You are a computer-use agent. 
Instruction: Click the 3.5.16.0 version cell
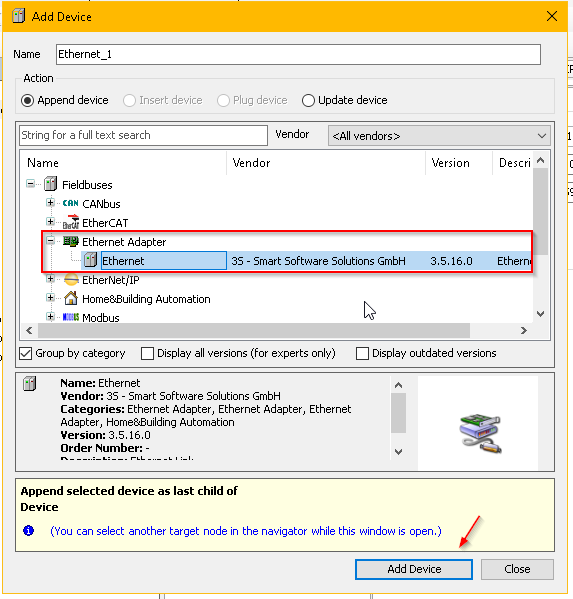click(451, 261)
